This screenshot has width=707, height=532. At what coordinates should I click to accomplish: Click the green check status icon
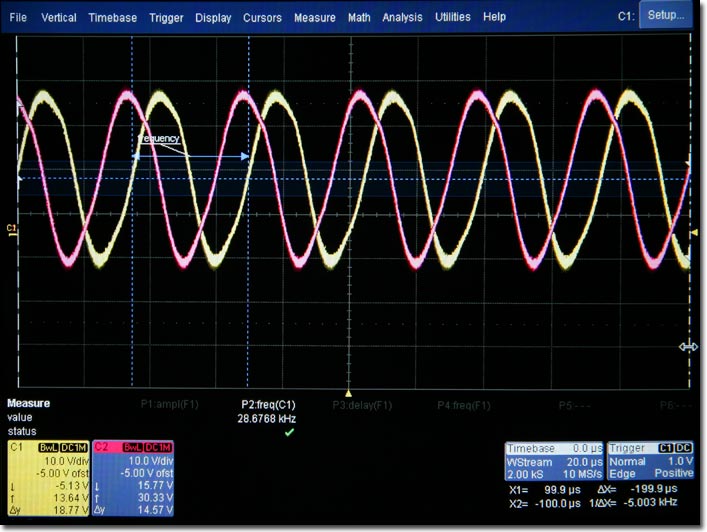(x=289, y=432)
